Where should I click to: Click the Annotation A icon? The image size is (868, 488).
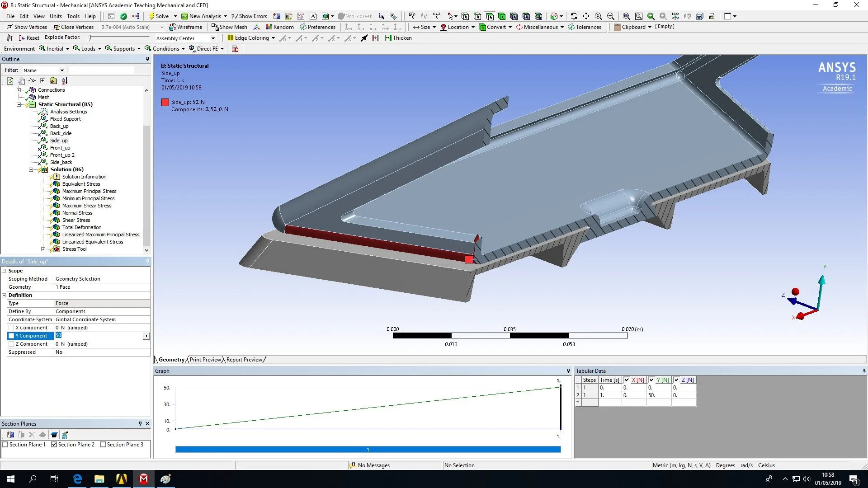(313, 16)
